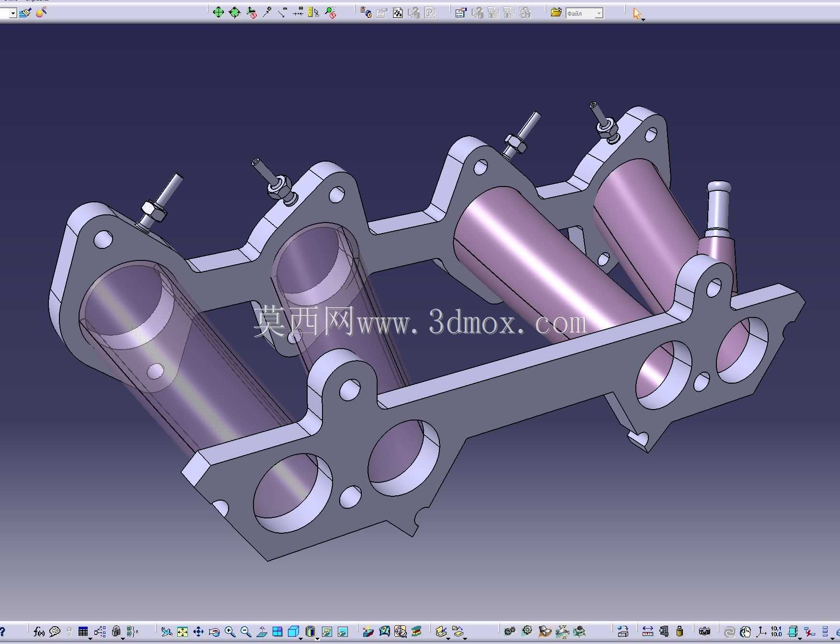Click the Isometric View cube icon
840x644 pixels.
(293, 632)
